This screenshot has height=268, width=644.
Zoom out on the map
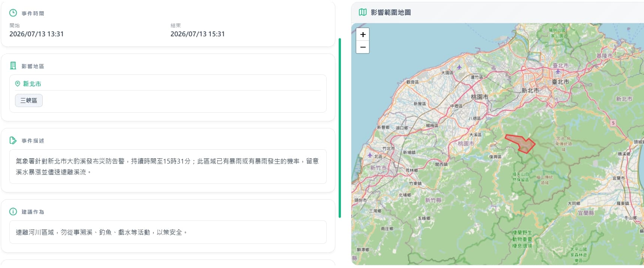363,47
